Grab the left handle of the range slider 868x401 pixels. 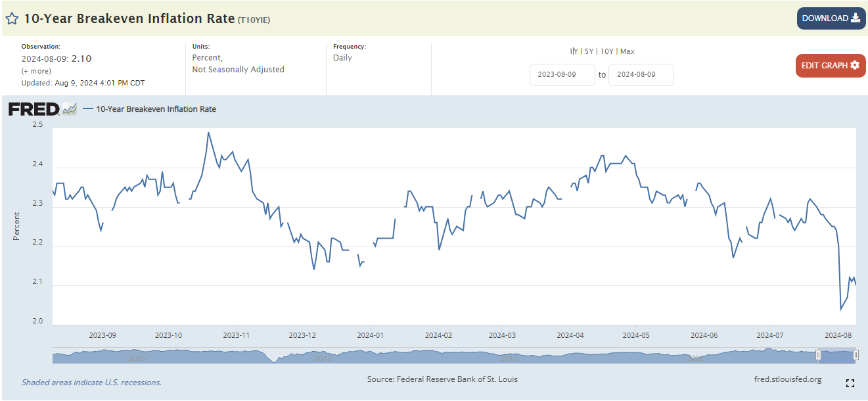818,355
